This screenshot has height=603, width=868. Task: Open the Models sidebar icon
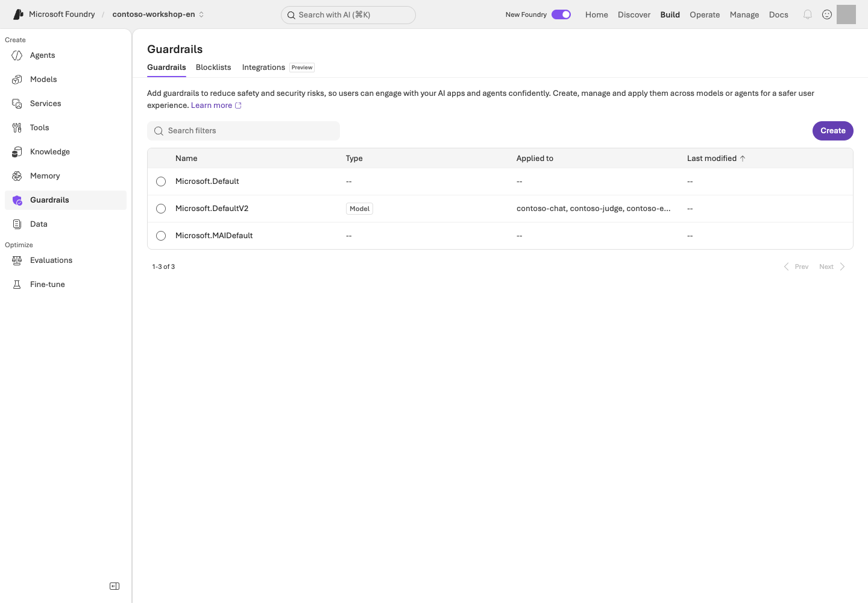(17, 80)
